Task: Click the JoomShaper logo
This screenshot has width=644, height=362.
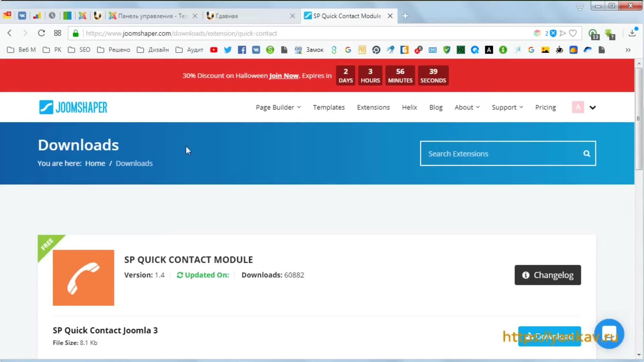Action: point(73,107)
